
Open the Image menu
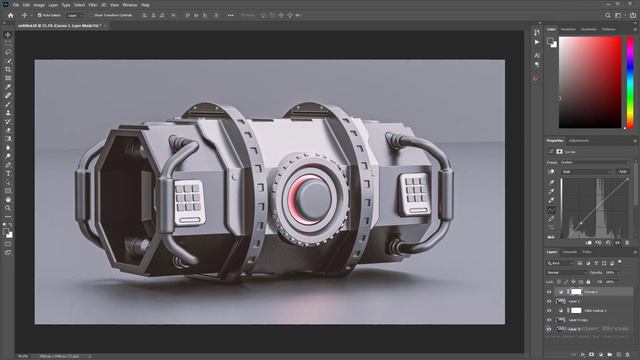pyautogui.click(x=39, y=5)
